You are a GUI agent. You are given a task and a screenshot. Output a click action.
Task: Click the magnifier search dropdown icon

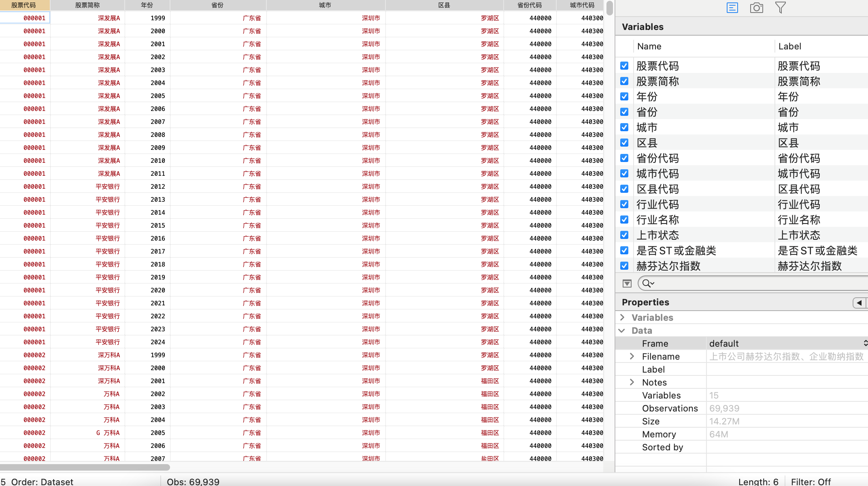pos(648,283)
